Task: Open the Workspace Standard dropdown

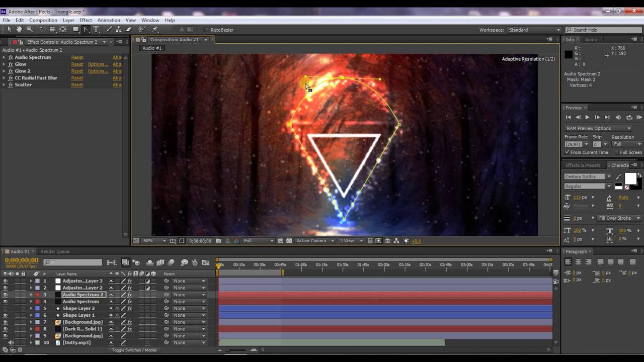Action: [x=534, y=30]
